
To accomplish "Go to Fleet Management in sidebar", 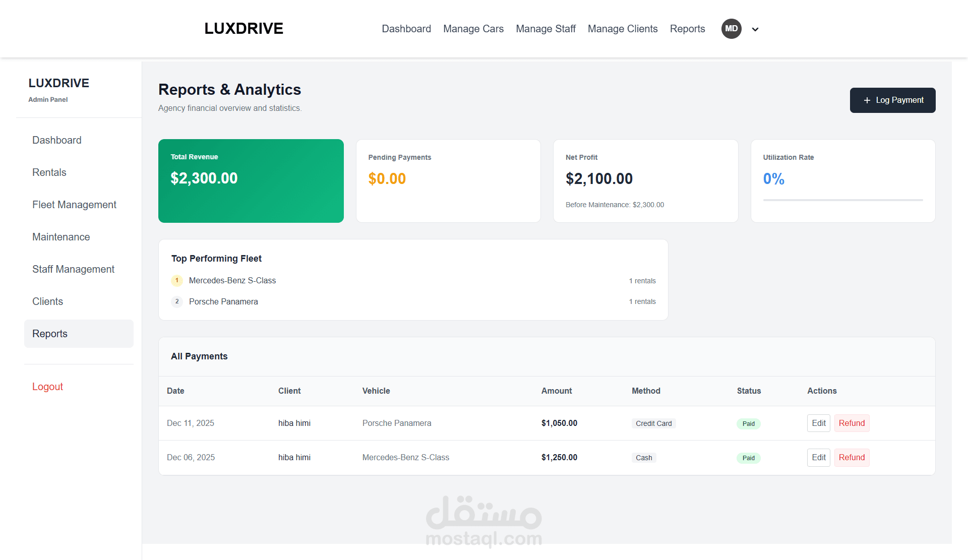I will point(74,205).
